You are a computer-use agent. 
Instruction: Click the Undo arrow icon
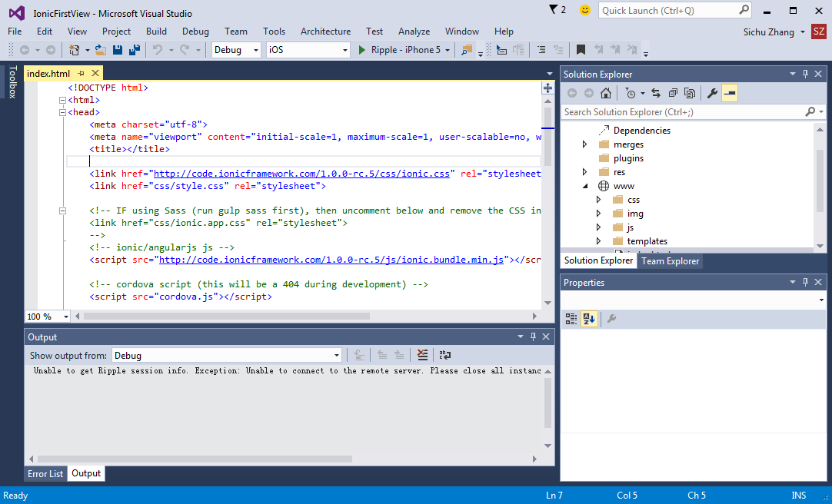(157, 50)
